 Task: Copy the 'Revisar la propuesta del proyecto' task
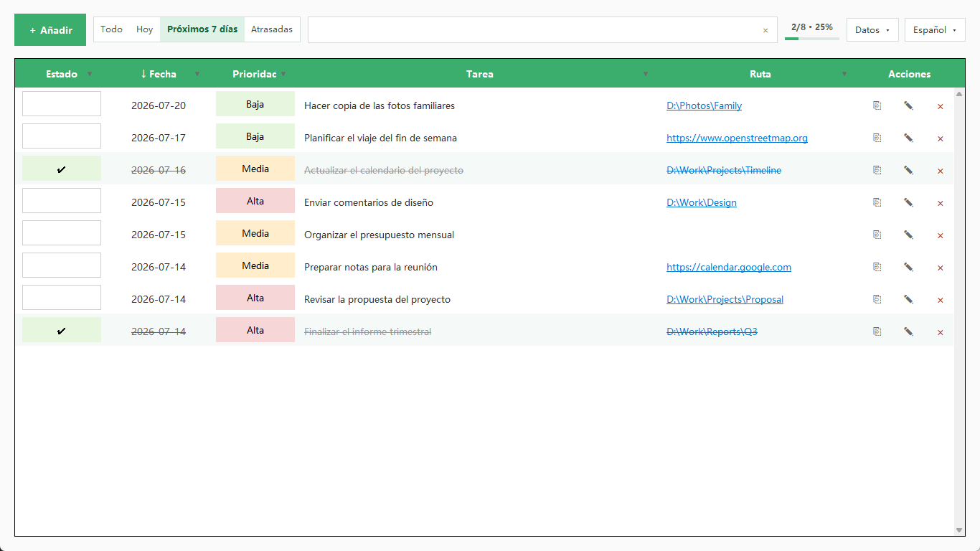[x=877, y=299]
